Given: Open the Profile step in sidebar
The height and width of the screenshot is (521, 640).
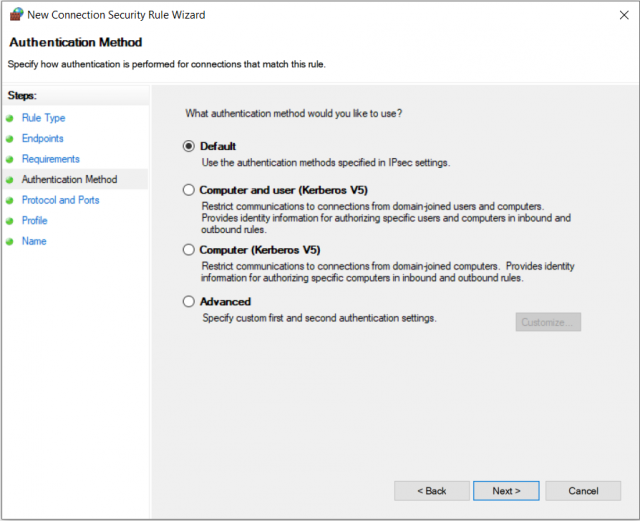Looking at the screenshot, I should (35, 220).
